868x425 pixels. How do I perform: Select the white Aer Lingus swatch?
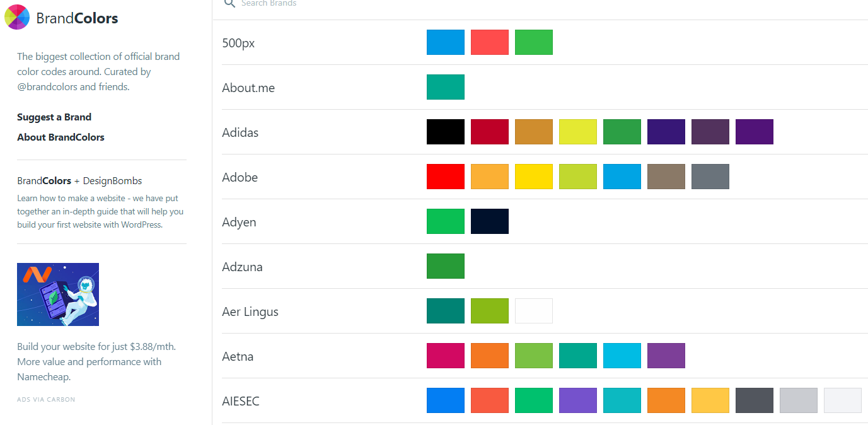point(534,311)
